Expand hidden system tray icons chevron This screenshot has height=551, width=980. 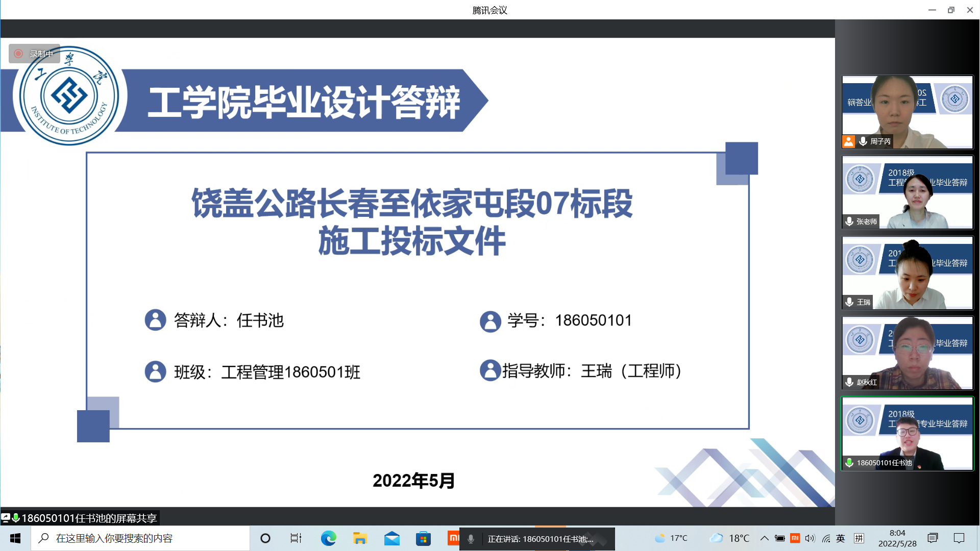click(764, 538)
